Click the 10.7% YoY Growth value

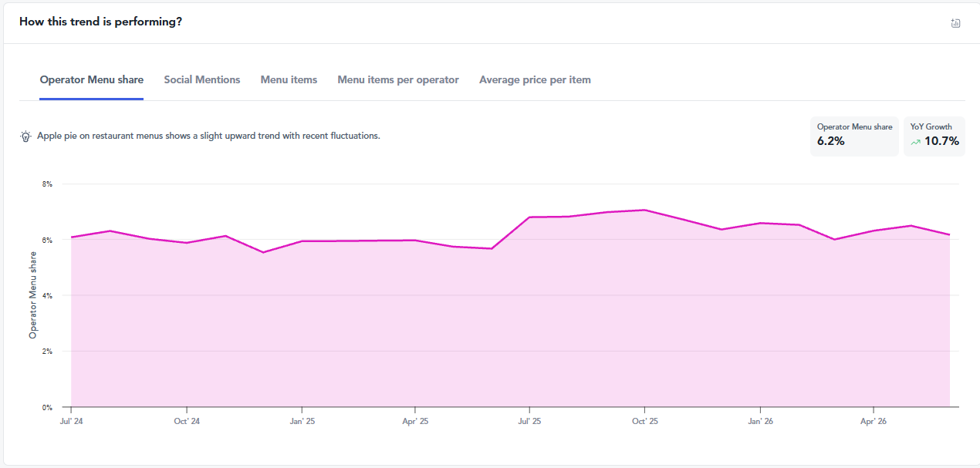tap(941, 141)
